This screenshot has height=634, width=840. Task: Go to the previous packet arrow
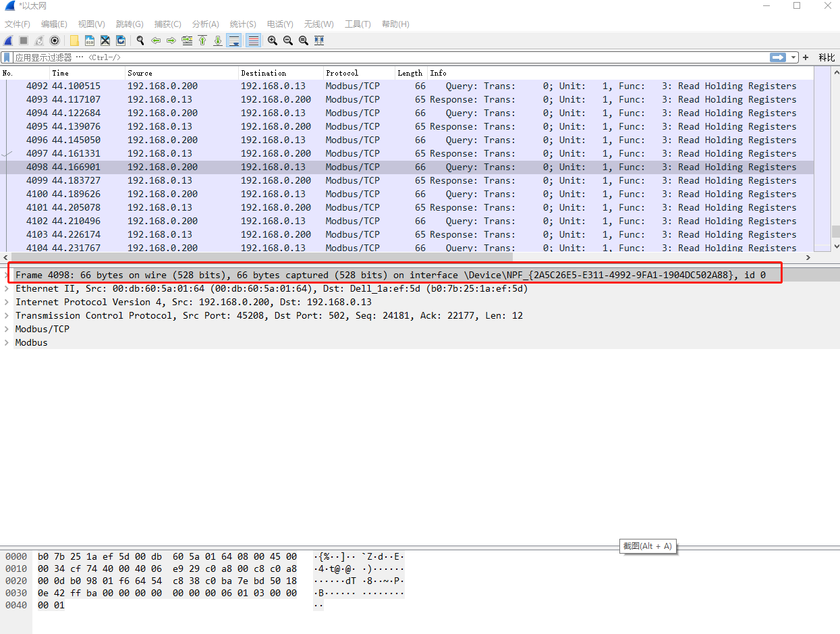click(x=156, y=41)
